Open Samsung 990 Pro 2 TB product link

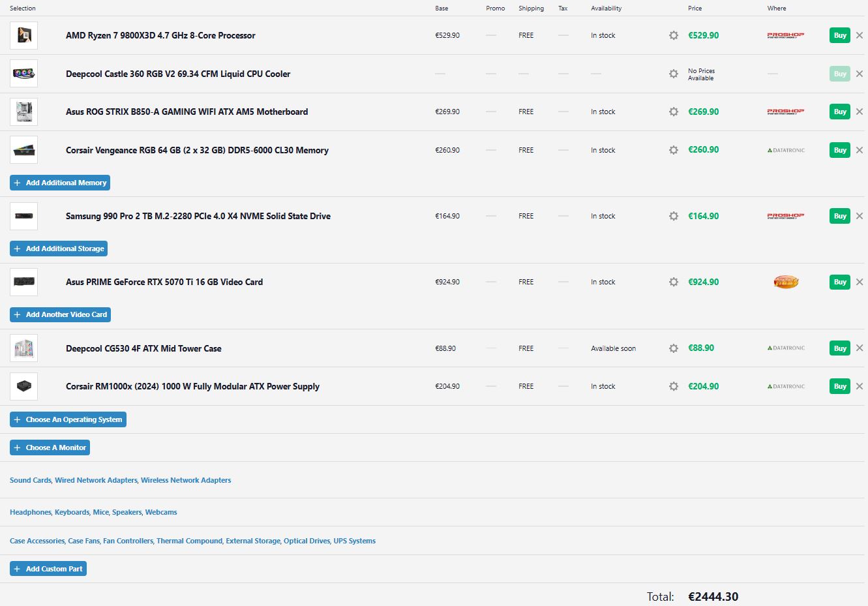coord(198,216)
